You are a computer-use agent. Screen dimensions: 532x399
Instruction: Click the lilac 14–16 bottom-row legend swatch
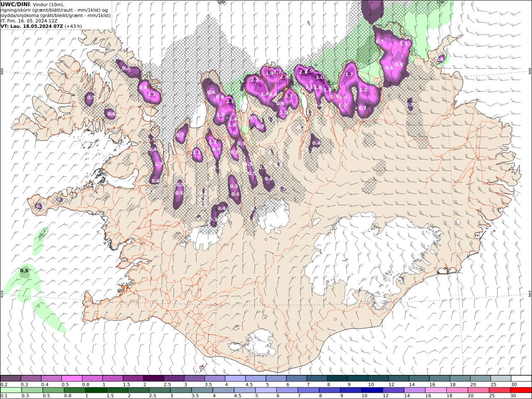(414, 390)
